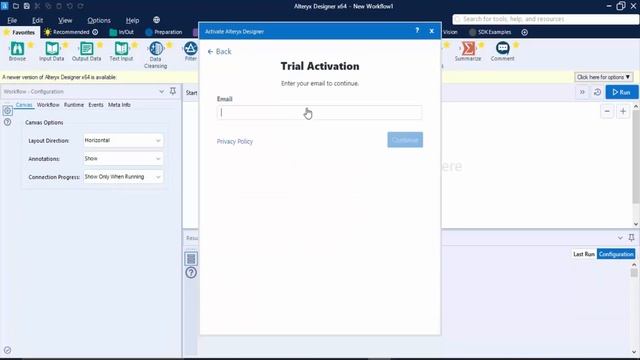Screen dimensions: 640x360
Task: Select the Browse tool icon
Action: pyautogui.click(x=17, y=49)
